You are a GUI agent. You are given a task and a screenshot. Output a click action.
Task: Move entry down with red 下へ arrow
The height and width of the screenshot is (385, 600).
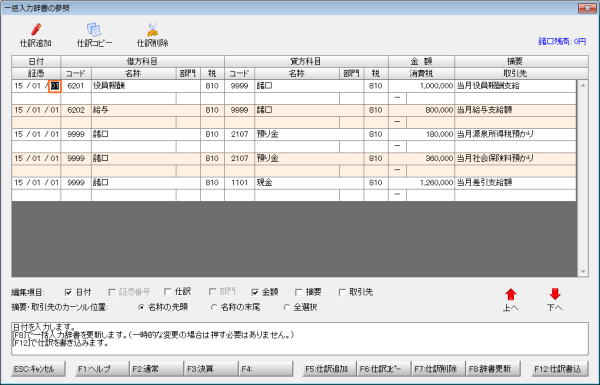(555, 294)
